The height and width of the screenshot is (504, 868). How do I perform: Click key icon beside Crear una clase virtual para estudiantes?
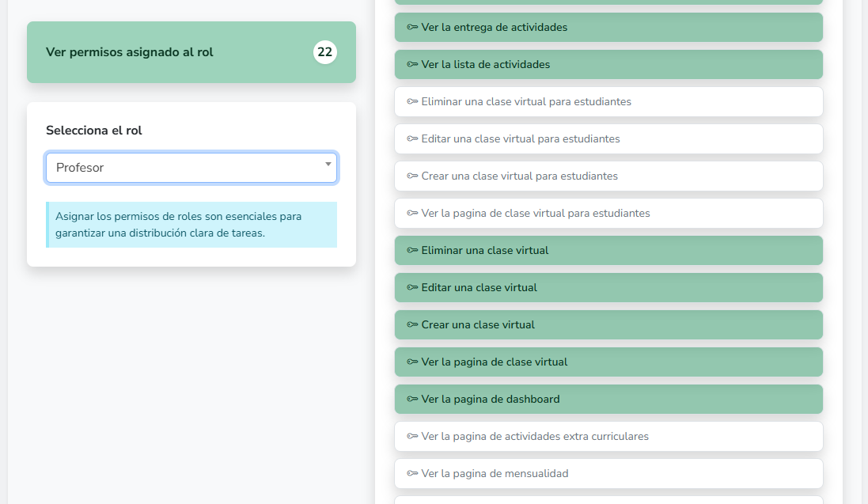point(412,176)
